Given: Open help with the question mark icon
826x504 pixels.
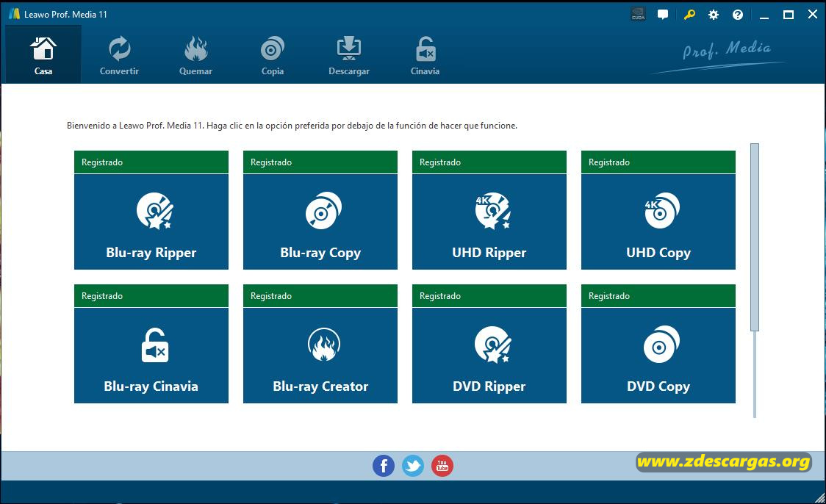Looking at the screenshot, I should (x=738, y=15).
